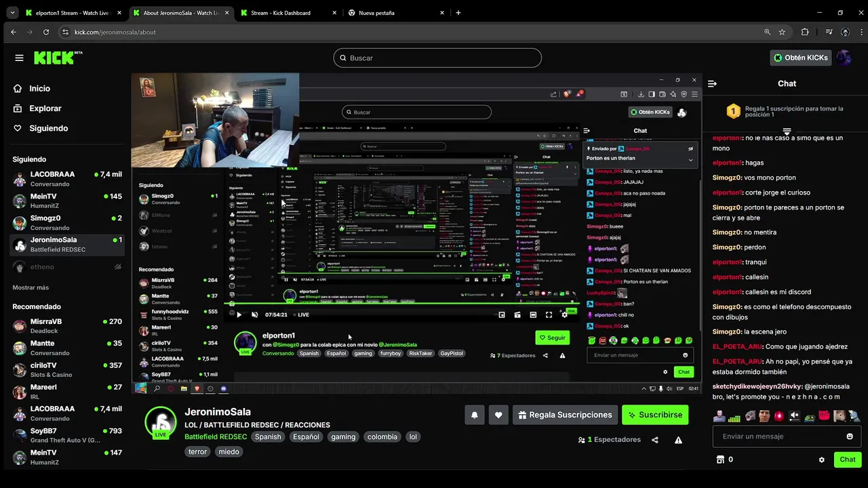
Task: Toggle follow heart for JeronimoSala
Action: tap(498, 415)
